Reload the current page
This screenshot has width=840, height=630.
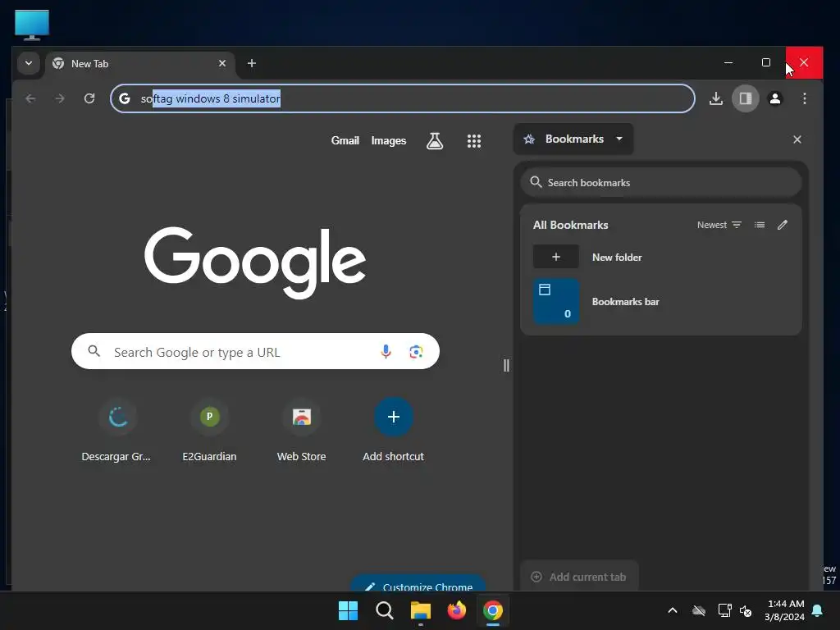coord(89,98)
